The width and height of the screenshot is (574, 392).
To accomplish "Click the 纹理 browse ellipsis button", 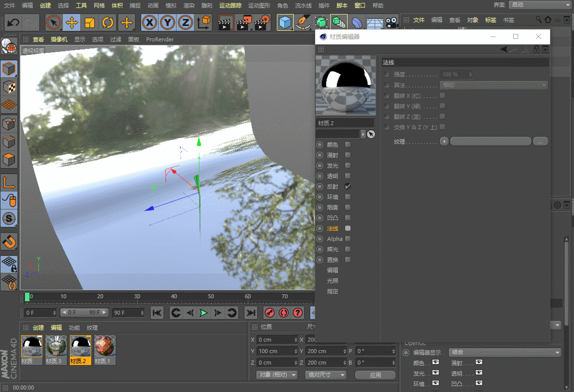I will (x=540, y=141).
